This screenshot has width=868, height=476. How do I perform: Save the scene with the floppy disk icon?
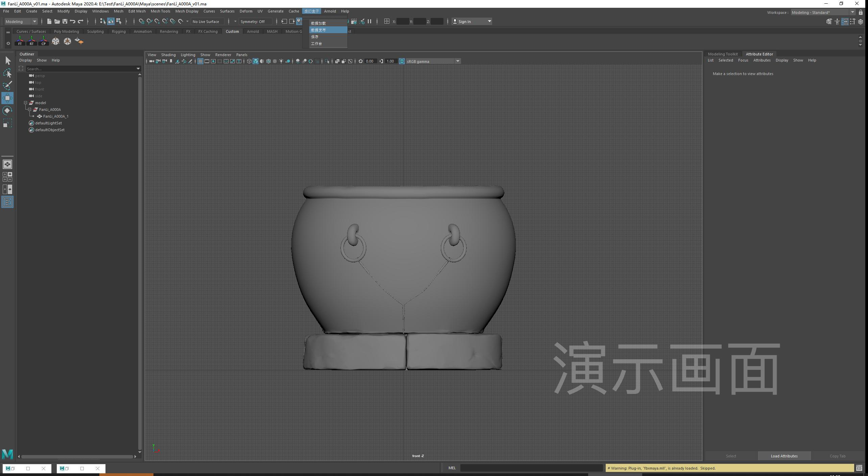coord(65,21)
